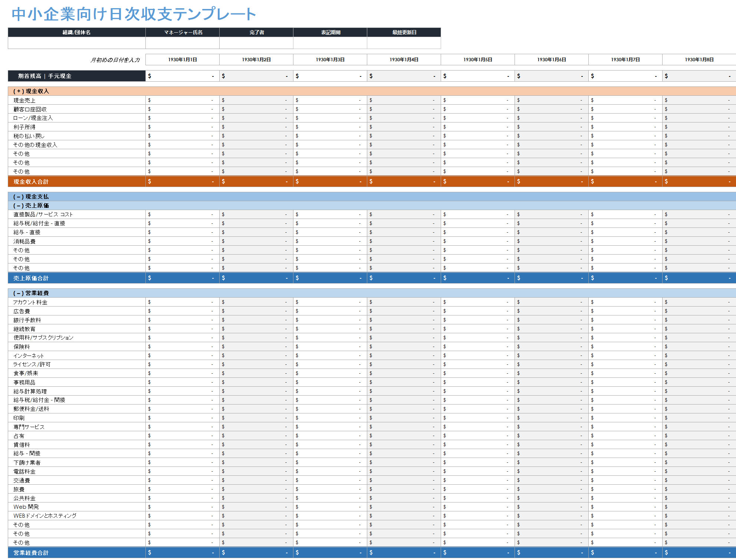The image size is (736, 560).
Task: Select the インターネット row label
Action: coord(77,356)
